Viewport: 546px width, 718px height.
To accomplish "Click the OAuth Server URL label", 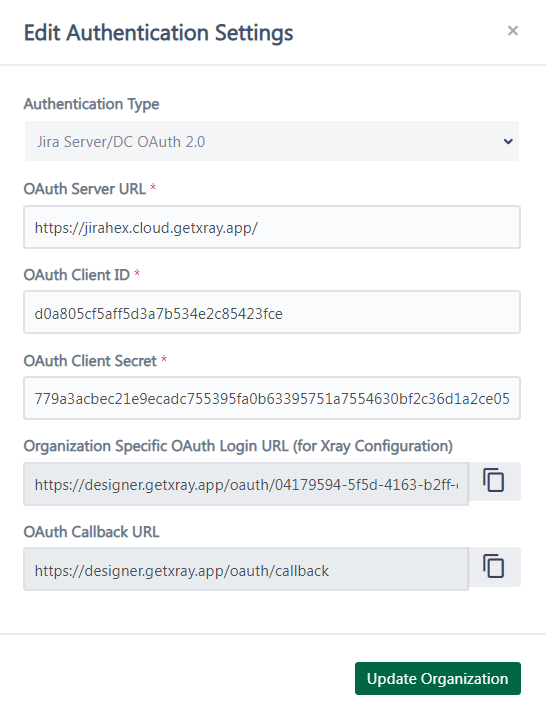I will (x=85, y=189).
